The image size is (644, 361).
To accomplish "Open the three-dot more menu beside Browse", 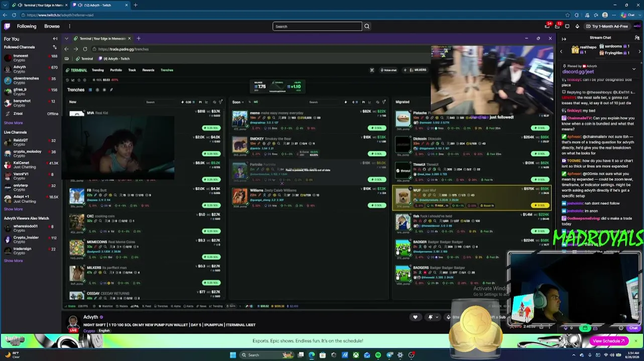I will tap(70, 26).
